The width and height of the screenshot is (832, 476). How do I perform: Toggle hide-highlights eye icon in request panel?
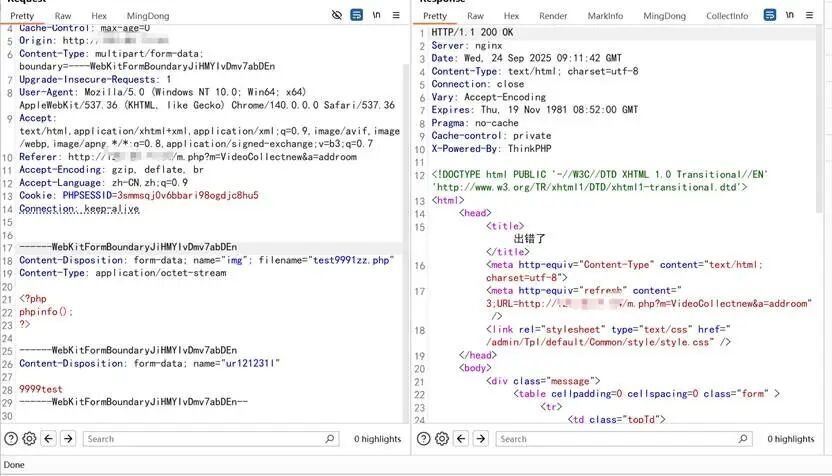(x=337, y=16)
